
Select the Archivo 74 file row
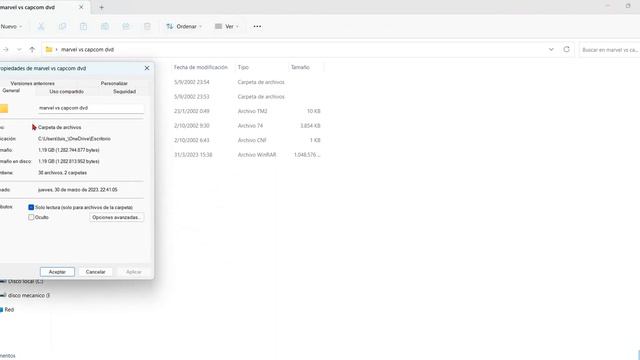[247, 126]
